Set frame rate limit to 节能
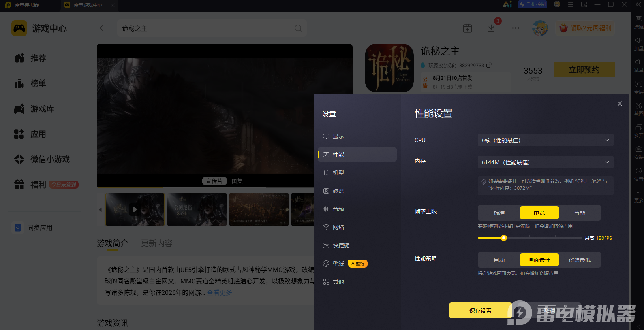644x330 pixels. [580, 213]
